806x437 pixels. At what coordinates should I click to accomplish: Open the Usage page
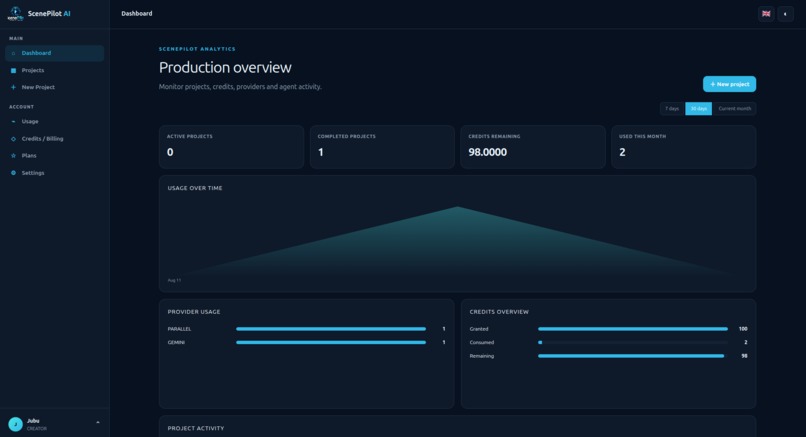(54, 122)
